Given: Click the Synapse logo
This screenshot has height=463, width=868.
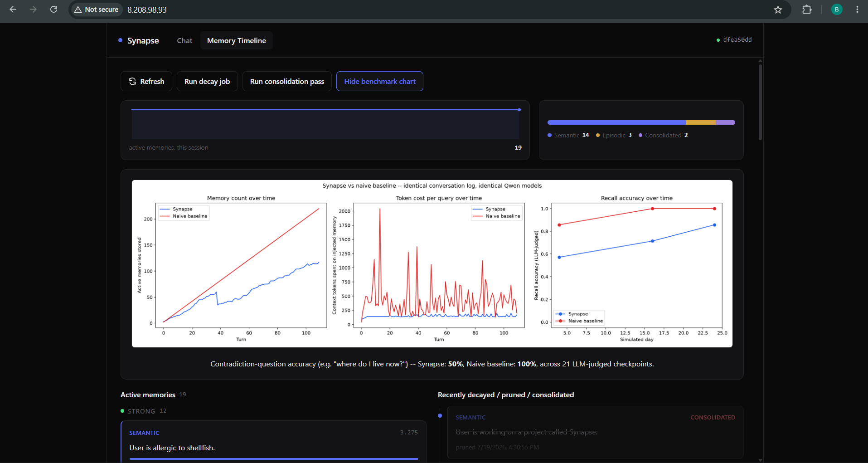Looking at the screenshot, I should coord(139,40).
